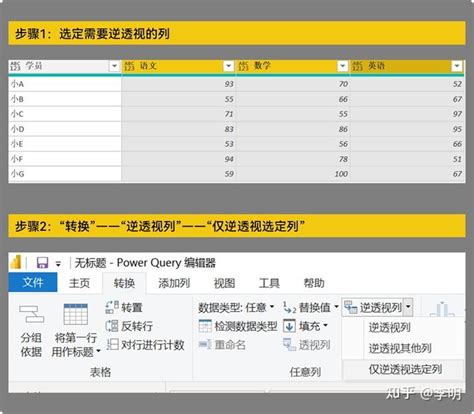474x414 pixels.
Task: Click the 反转行 button
Action: [x=129, y=326]
